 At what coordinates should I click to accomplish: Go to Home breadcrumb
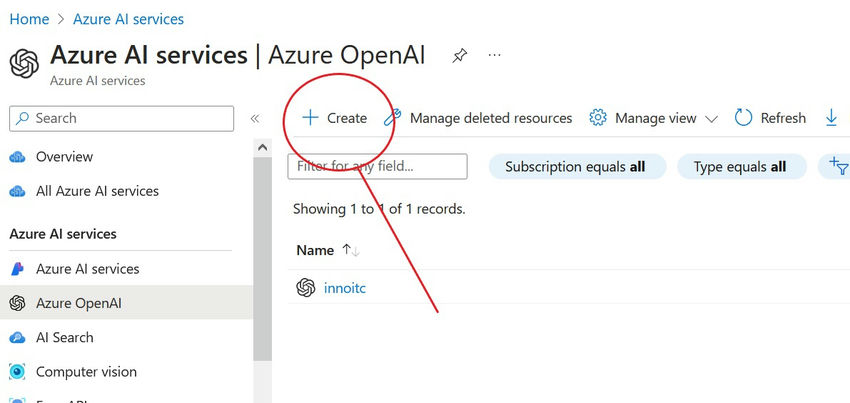(x=29, y=19)
